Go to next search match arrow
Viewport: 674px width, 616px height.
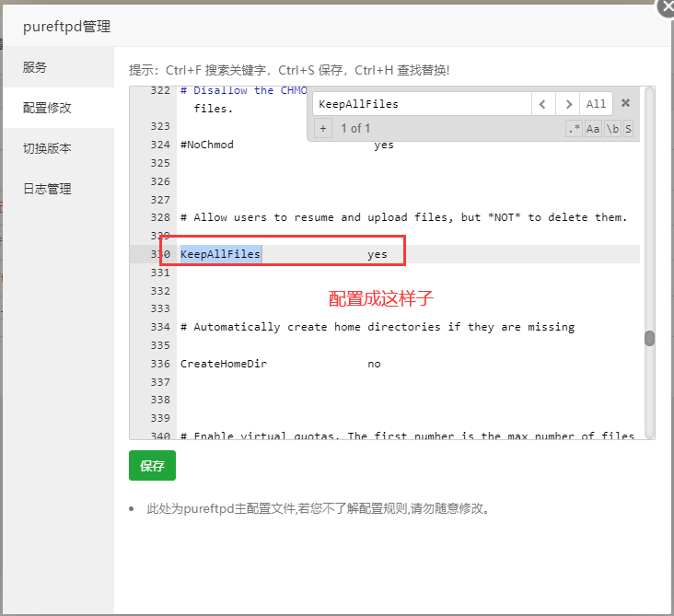[567, 104]
